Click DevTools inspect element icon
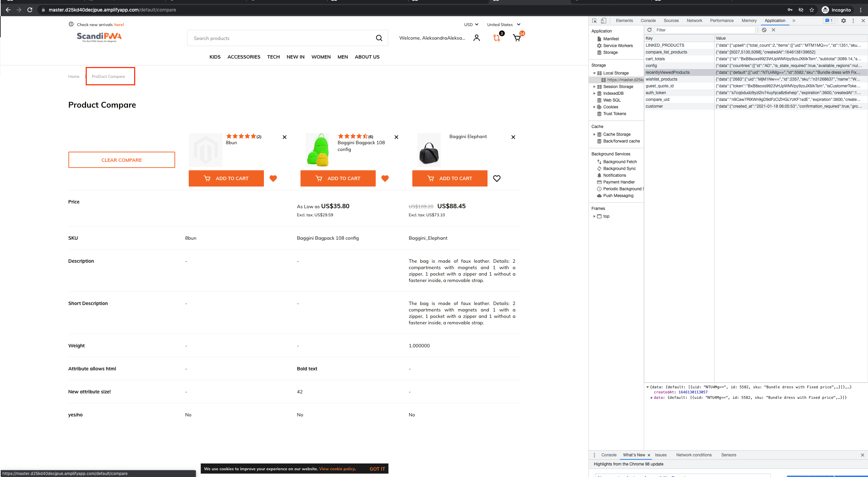This screenshot has width=868, height=477. click(x=594, y=21)
